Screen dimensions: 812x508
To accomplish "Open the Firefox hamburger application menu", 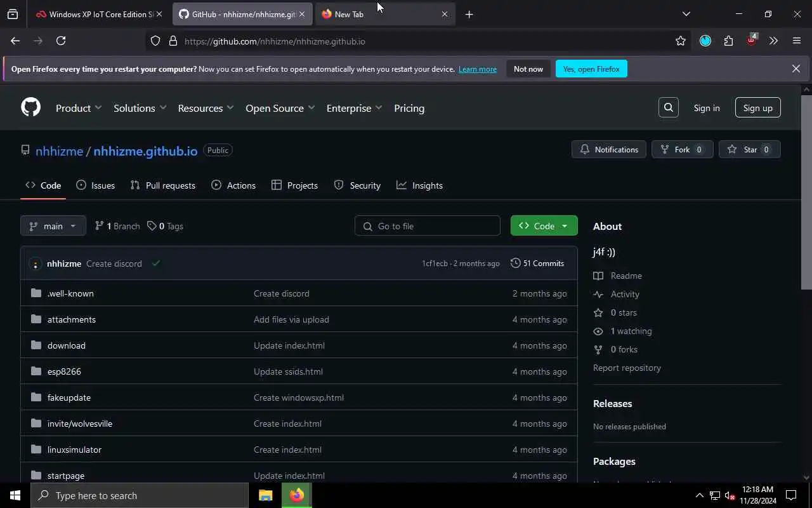I will tap(797, 41).
